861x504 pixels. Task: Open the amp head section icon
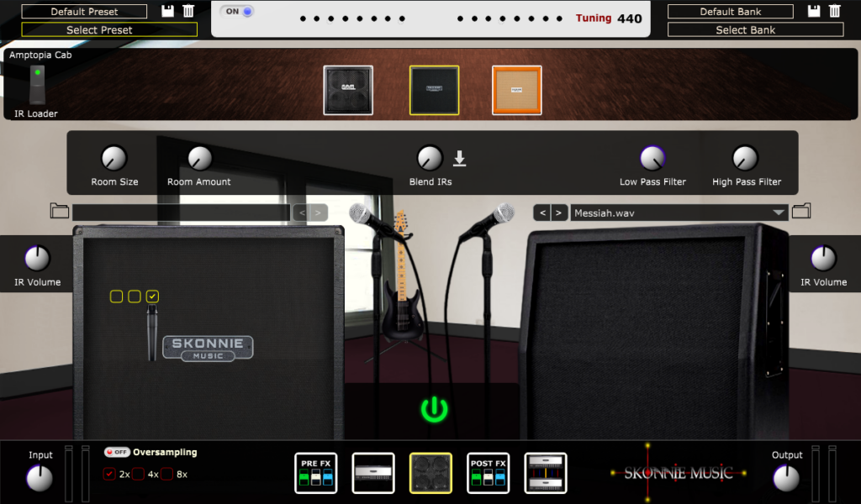pos(373,473)
